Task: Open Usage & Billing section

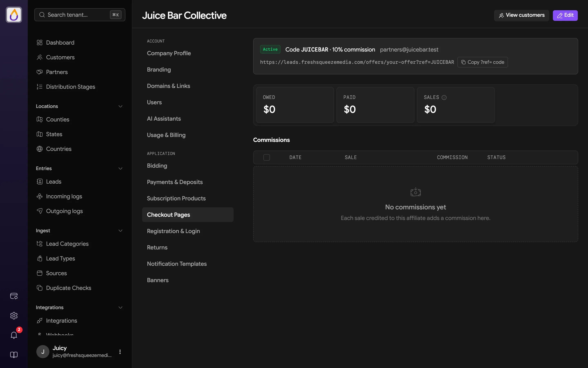Action: tap(188, 135)
